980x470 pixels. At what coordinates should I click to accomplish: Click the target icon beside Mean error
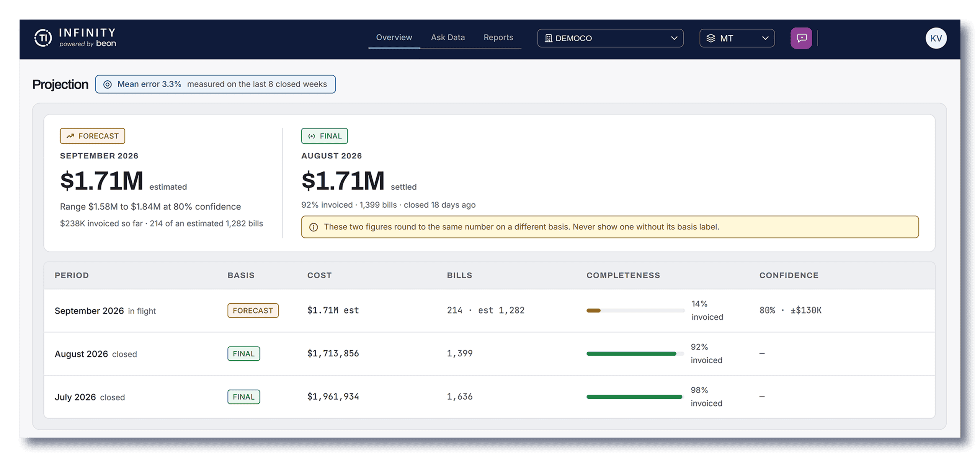108,84
